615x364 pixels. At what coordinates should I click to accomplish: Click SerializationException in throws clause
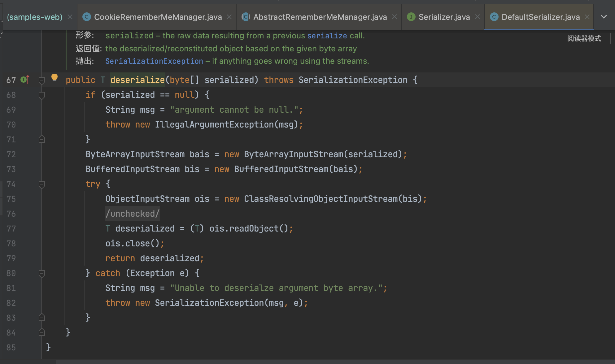click(x=353, y=80)
